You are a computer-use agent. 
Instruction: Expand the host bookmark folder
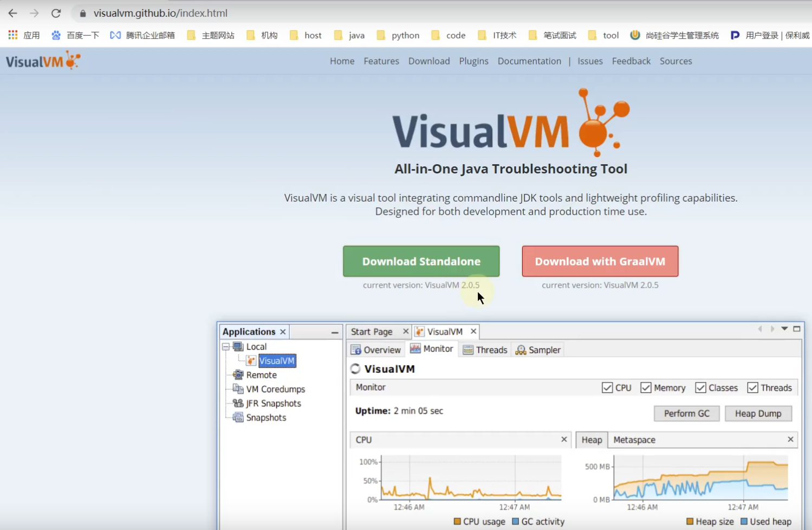coord(306,35)
